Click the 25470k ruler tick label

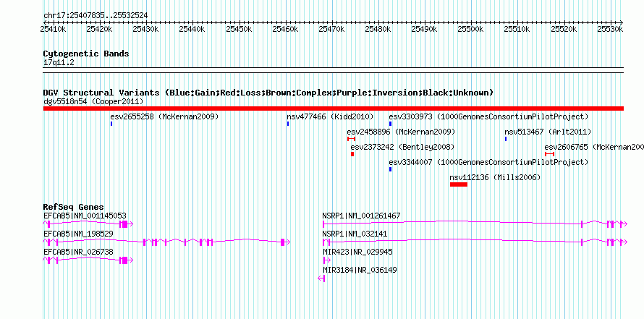331,29
